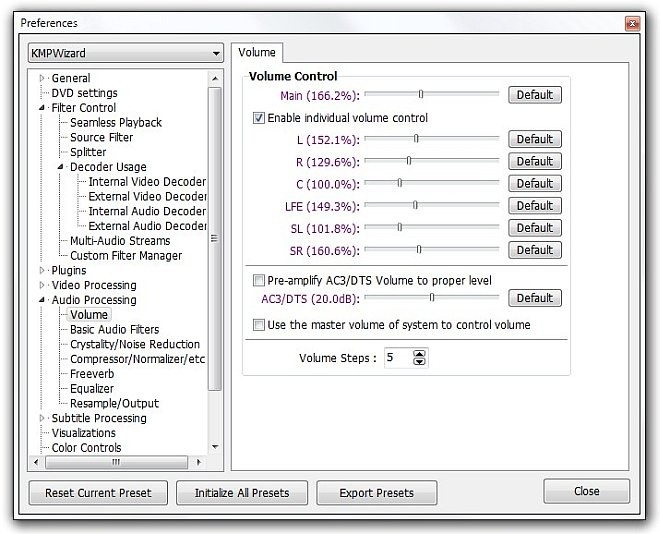This screenshot has height=534, width=660.
Task: Open the KMPWizard preset dropdown
Action: pyautogui.click(x=126, y=53)
